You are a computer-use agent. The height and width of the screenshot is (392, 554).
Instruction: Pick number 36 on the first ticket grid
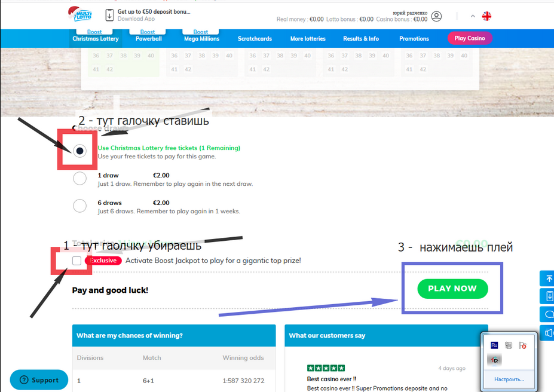(x=96, y=56)
